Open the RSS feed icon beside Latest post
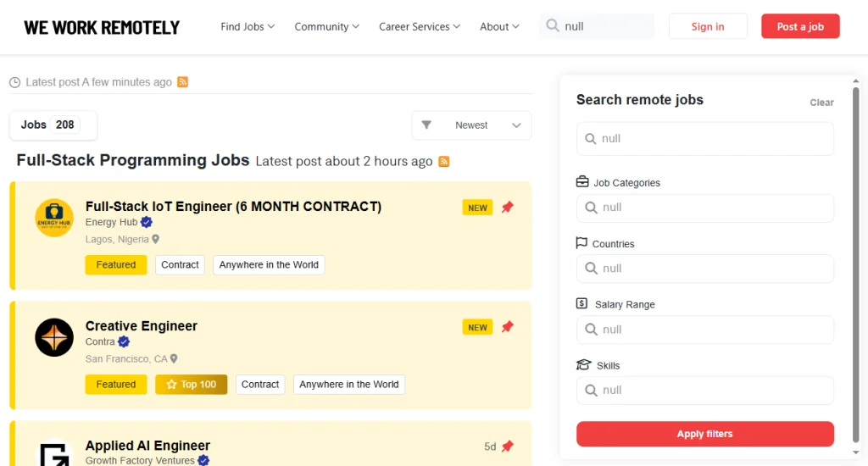Screen dimensions: 868x466 coord(183,82)
